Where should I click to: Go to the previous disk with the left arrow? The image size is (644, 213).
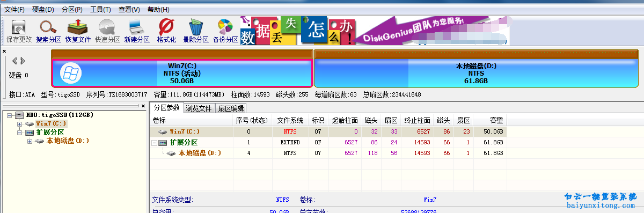point(14,61)
